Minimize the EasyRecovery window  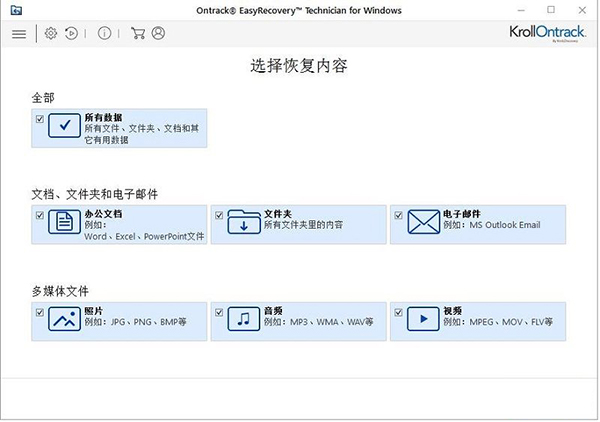click(x=521, y=10)
